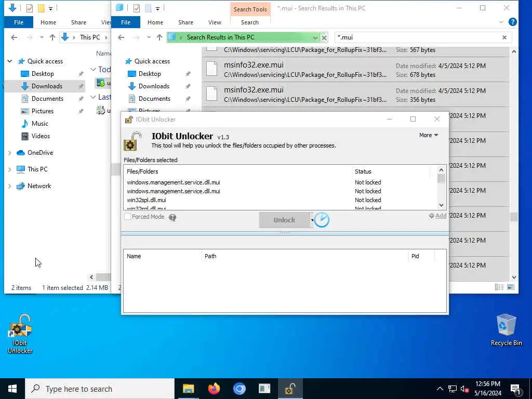Screen dimensions: 532x399
Task: Select Music in Downloads window sidebar
Action: point(39,124)
